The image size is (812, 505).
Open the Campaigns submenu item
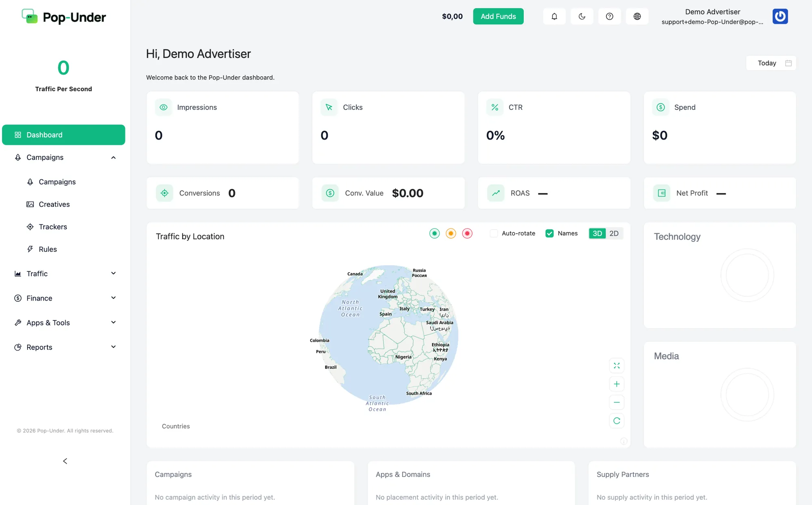click(x=57, y=182)
